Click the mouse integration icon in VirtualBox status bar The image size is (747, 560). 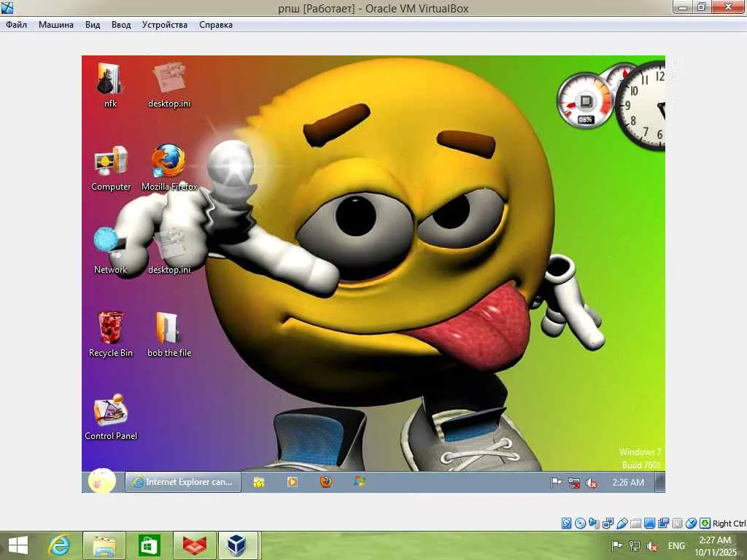[x=691, y=524]
